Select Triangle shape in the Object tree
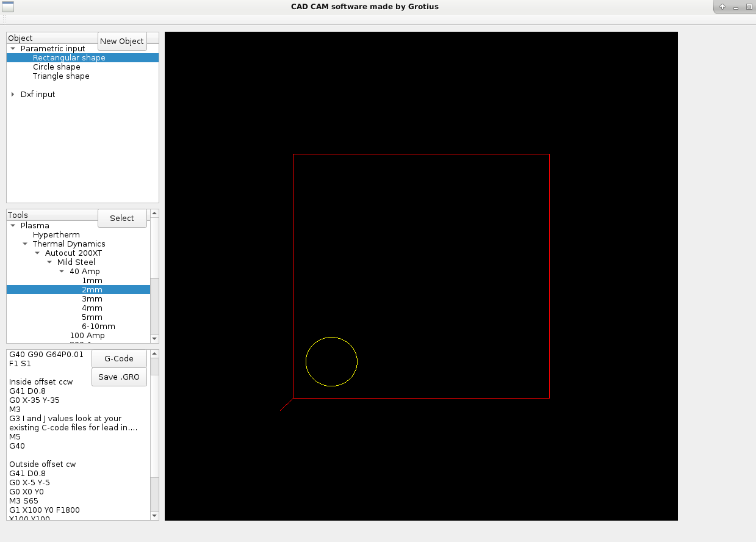The height and width of the screenshot is (542, 756). pos(61,76)
